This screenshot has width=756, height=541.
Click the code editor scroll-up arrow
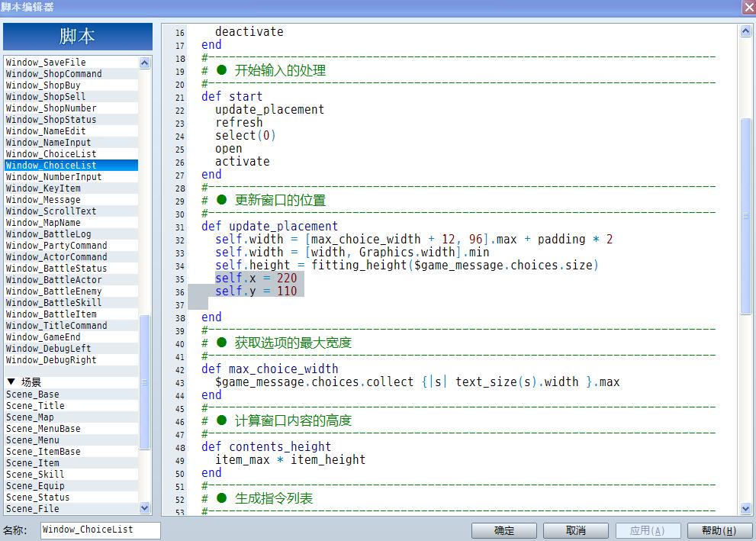[x=745, y=31]
